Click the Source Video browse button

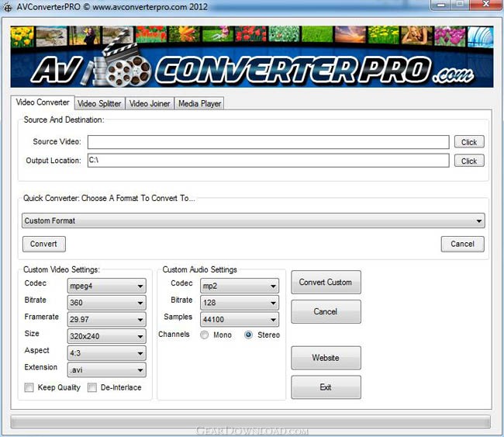469,142
